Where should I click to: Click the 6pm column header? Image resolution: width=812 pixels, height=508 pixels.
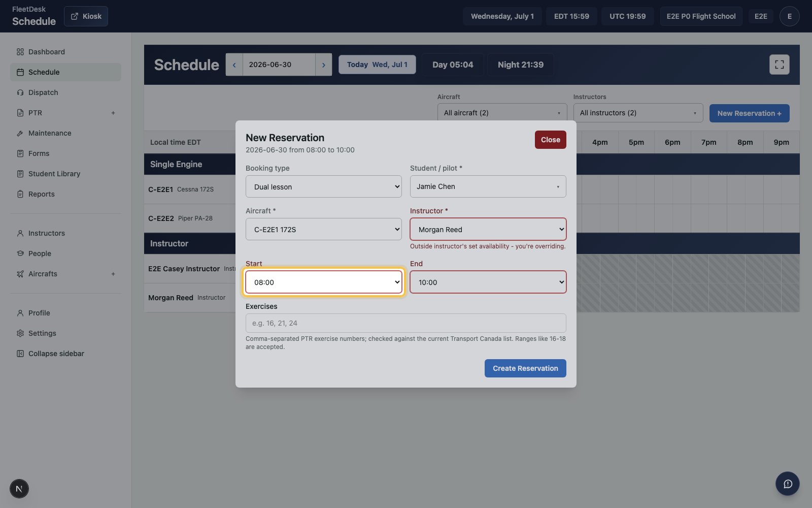(672, 142)
